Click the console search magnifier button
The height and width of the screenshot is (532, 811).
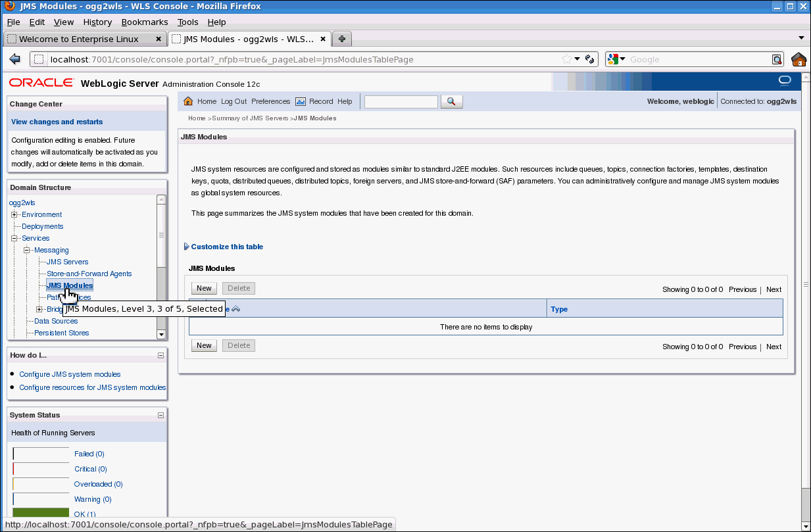[x=451, y=101]
